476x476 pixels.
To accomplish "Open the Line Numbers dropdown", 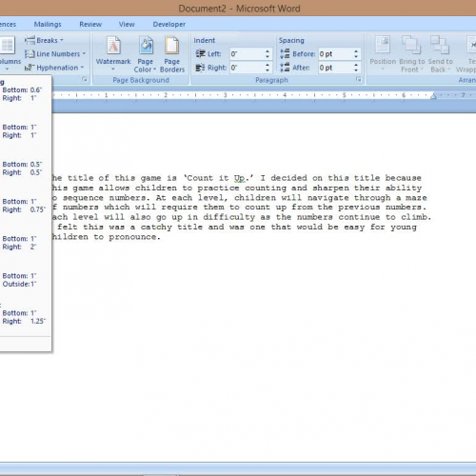I will point(55,54).
